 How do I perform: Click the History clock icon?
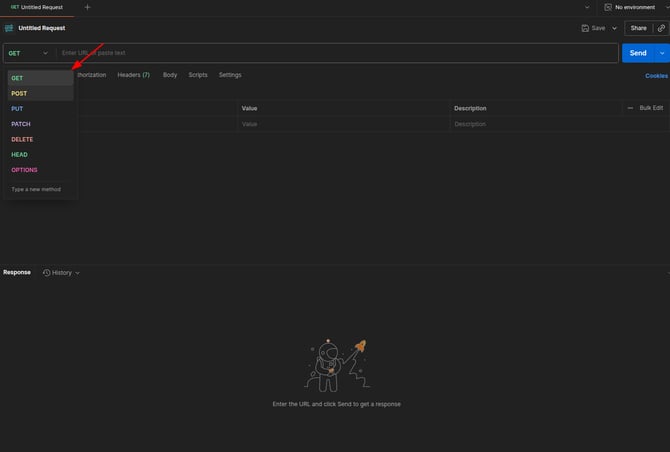click(x=46, y=272)
